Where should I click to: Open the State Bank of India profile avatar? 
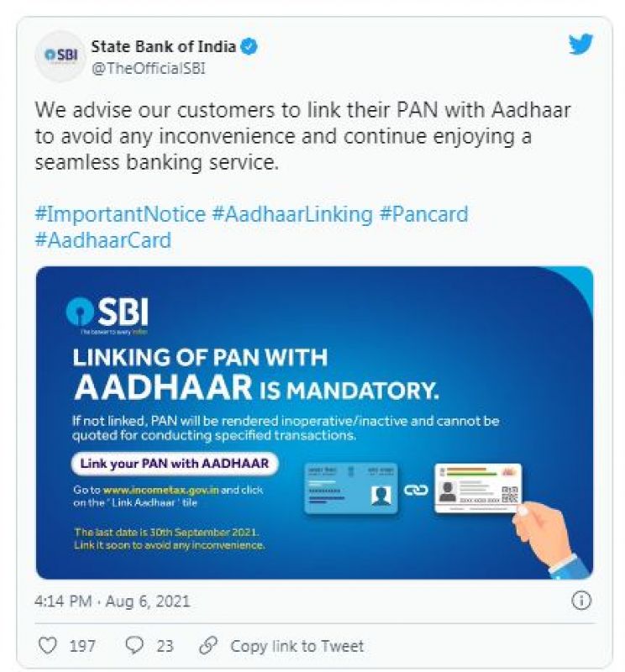pyautogui.click(x=60, y=55)
